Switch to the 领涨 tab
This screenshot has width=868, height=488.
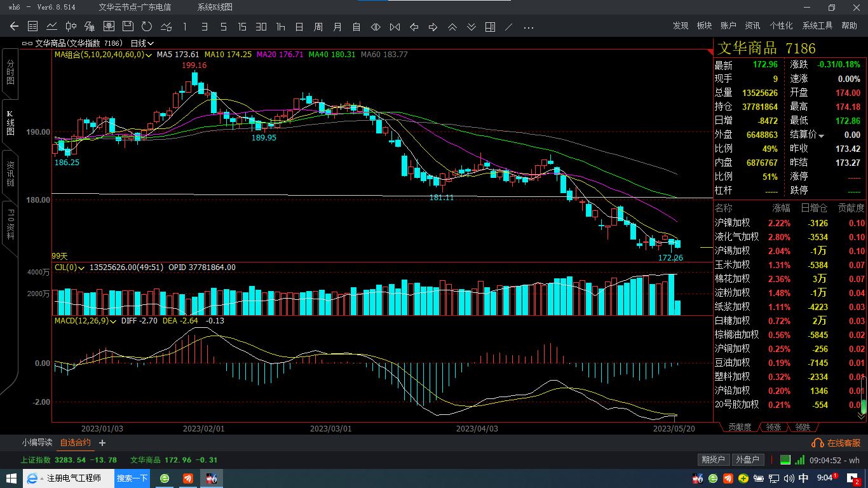point(773,427)
